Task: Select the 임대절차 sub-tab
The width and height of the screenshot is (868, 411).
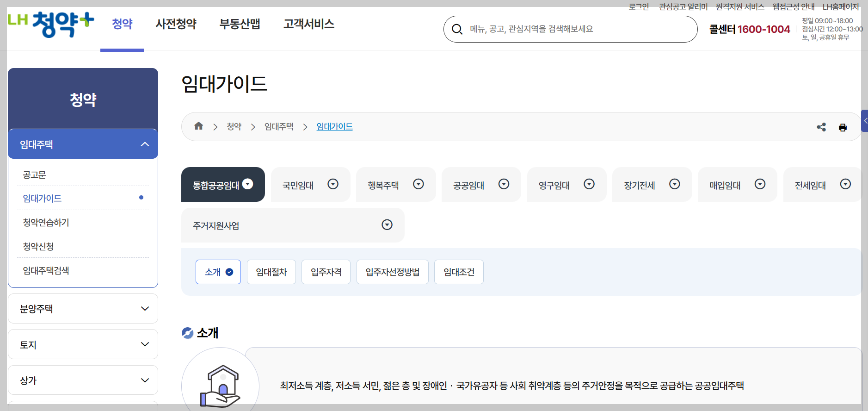Action: 271,272
